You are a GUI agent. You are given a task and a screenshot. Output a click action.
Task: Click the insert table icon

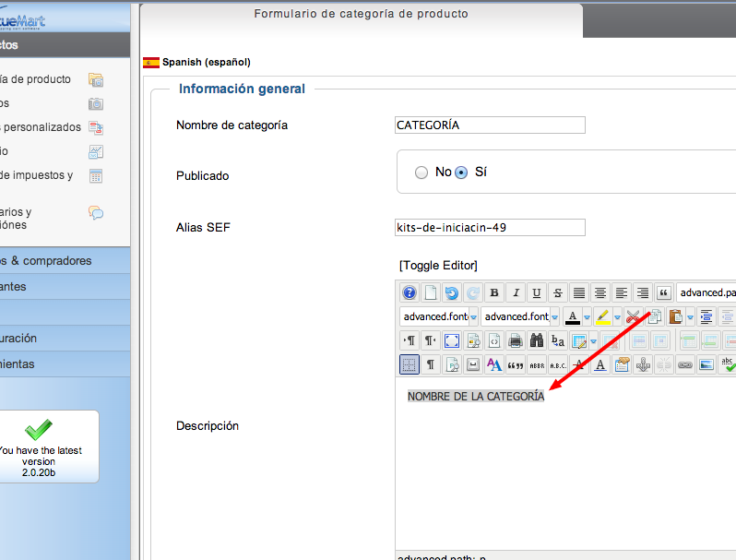(579, 341)
